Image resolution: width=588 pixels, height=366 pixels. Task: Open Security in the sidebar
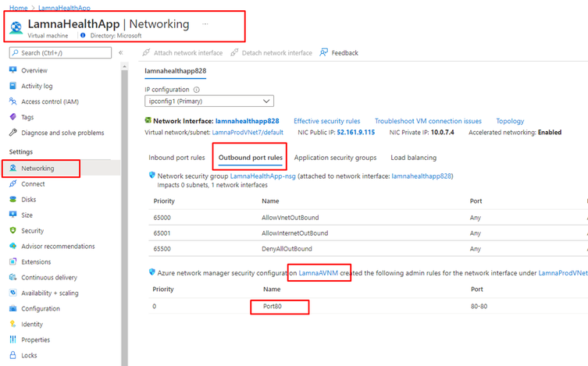tap(32, 231)
